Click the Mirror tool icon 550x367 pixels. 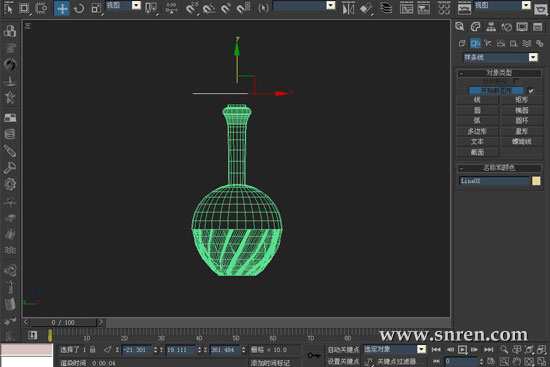pyautogui.click(x=348, y=8)
